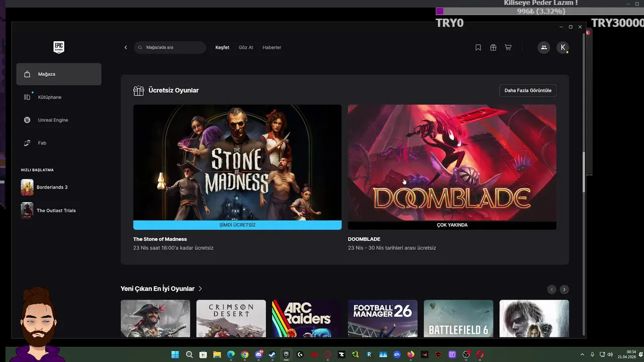644x362 pixels.
Task: Expand chevron beside Yeni Çıkan En İyi Oyunlar
Action: (200, 289)
